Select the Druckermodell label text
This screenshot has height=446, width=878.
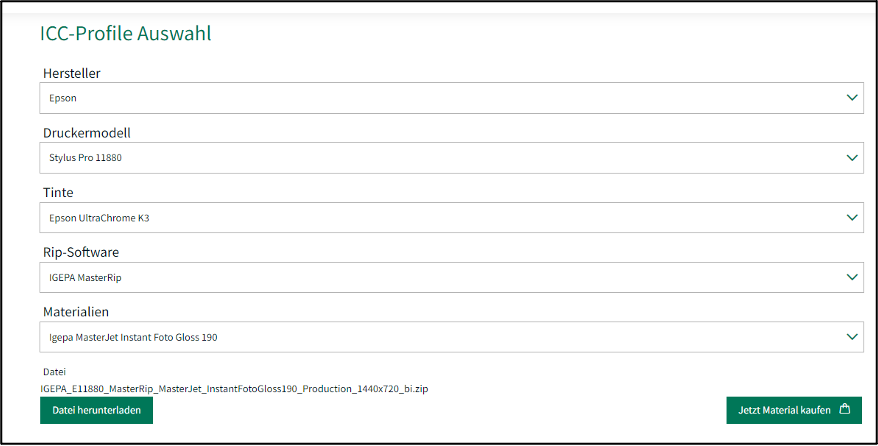pos(86,133)
